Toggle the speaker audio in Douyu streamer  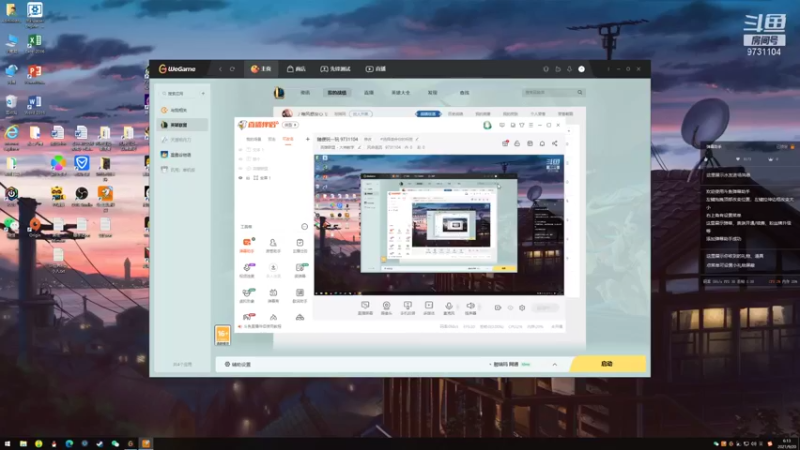470,307
